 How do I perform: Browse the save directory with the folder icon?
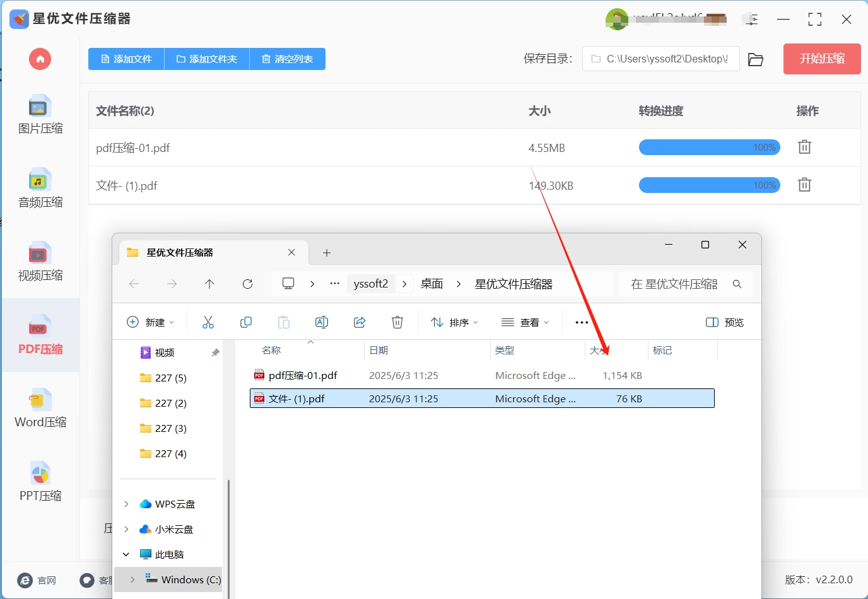tap(756, 59)
